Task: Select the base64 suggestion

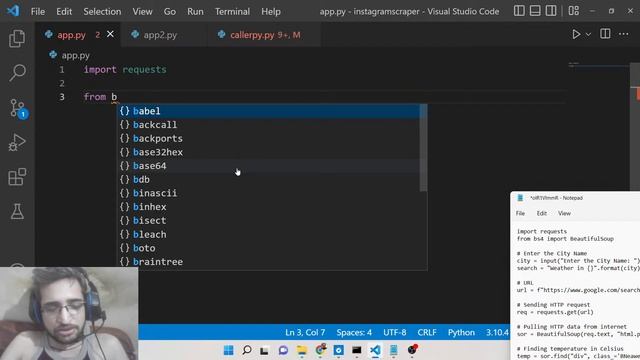Action: click(x=269, y=166)
